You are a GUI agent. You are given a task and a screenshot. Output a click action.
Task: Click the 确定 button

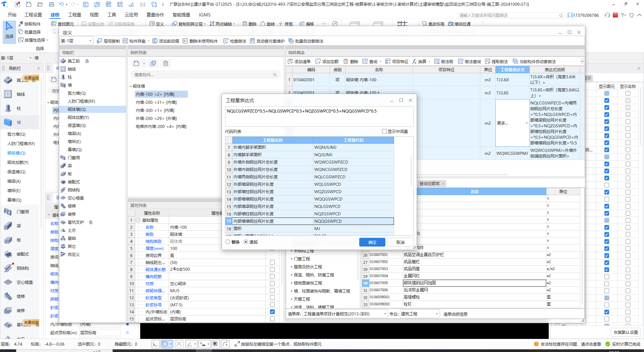372,242
